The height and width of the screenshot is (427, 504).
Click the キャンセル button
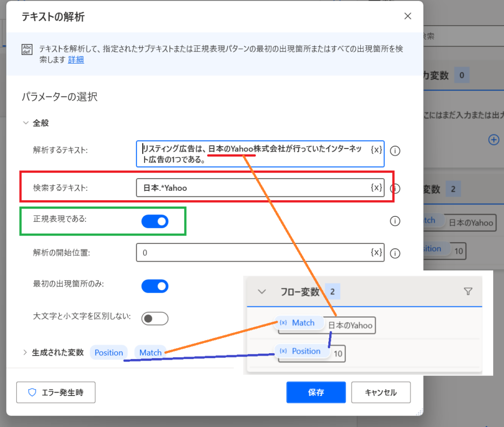click(x=380, y=392)
